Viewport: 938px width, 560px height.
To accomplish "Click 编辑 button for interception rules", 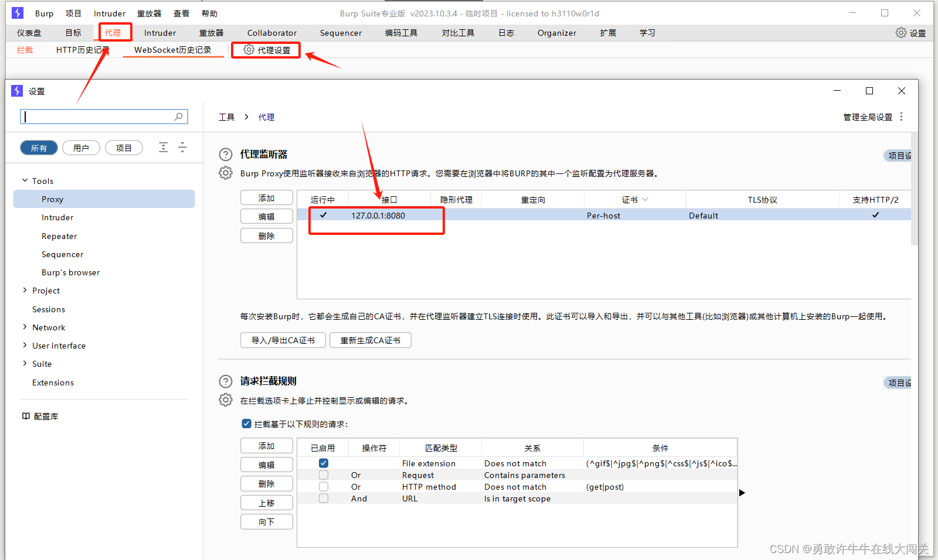I will [x=267, y=465].
